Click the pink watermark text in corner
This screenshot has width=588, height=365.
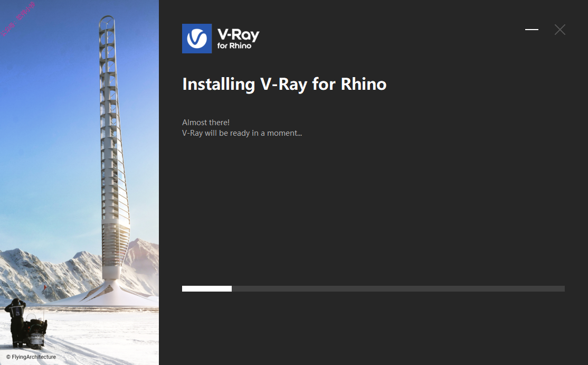click(x=17, y=20)
